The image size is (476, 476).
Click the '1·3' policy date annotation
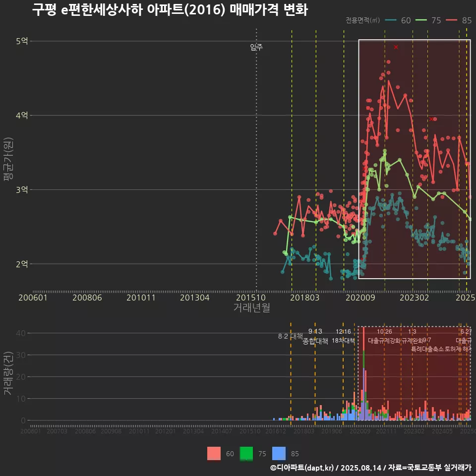(412, 332)
